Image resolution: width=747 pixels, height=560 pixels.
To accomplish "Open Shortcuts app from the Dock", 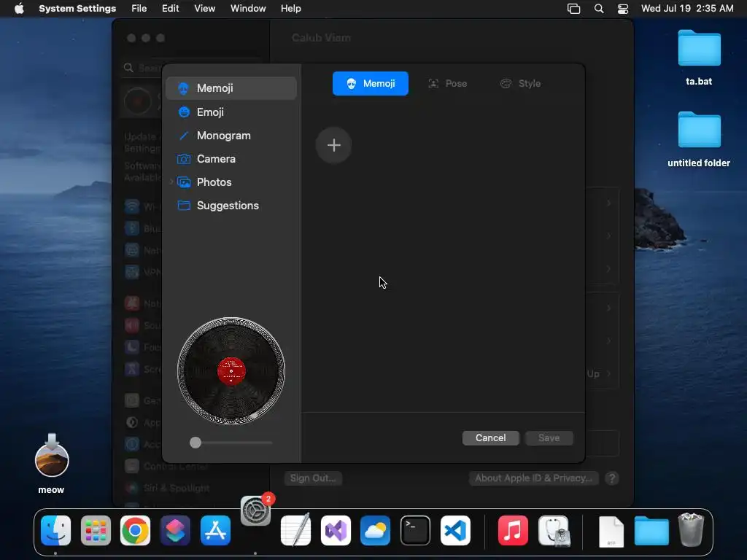I will point(175,531).
